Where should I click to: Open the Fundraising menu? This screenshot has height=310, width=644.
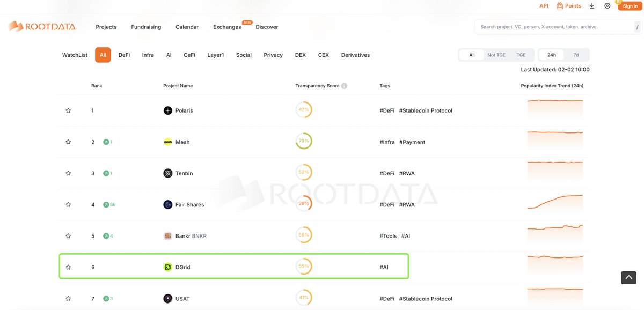point(146,27)
